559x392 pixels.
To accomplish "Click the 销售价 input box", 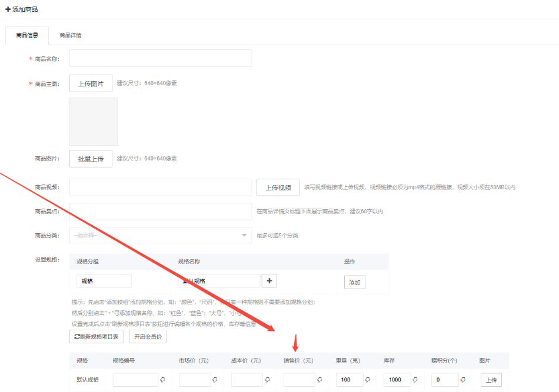I will coord(299,380).
